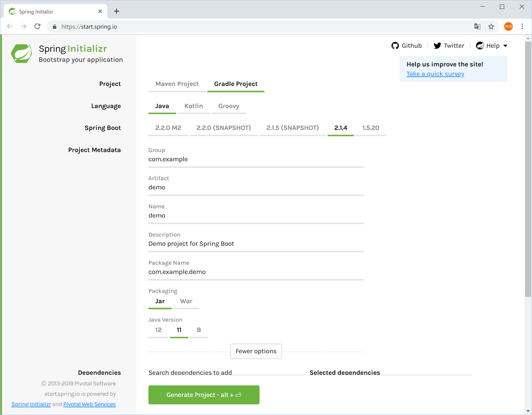
Task: Click the Group input field
Action: click(x=256, y=159)
